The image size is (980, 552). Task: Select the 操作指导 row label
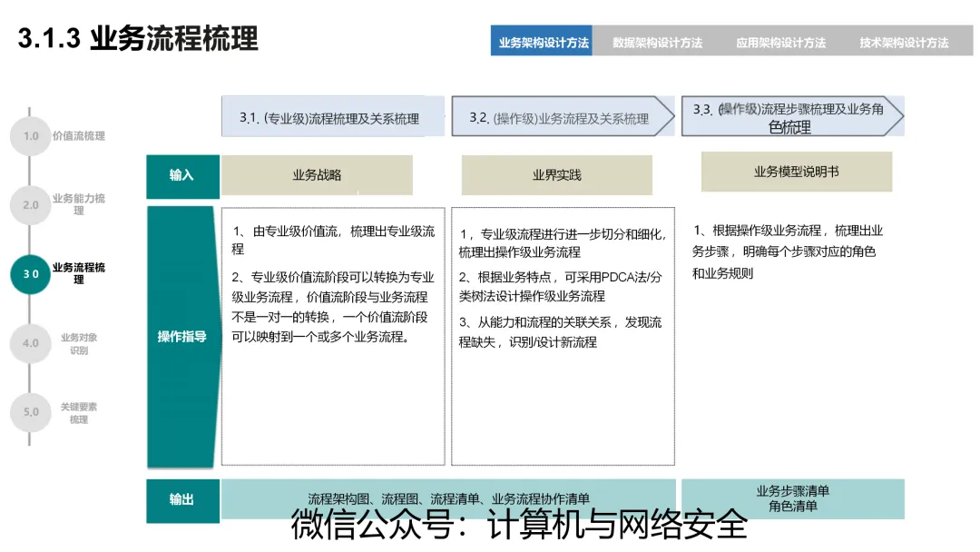(182, 336)
